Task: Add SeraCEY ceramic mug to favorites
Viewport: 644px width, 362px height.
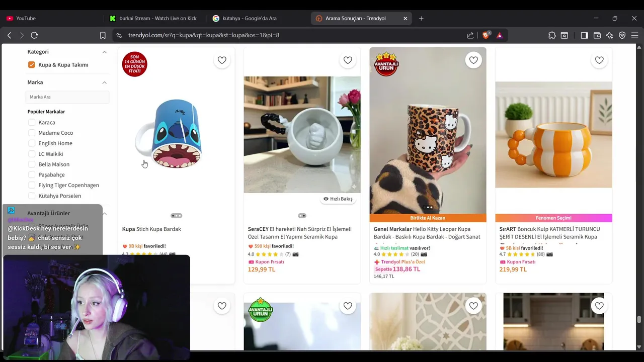Action: click(348, 60)
